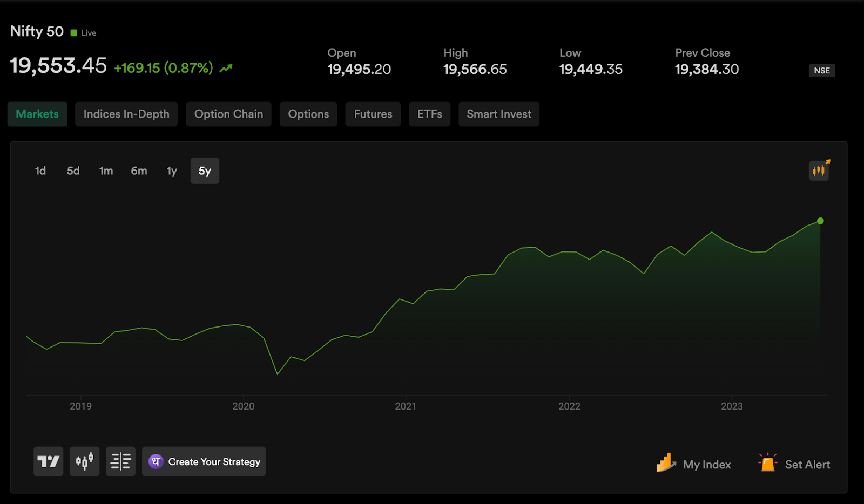Click the change value +169.15 (0.87%)
The image size is (864, 504).
pos(164,68)
